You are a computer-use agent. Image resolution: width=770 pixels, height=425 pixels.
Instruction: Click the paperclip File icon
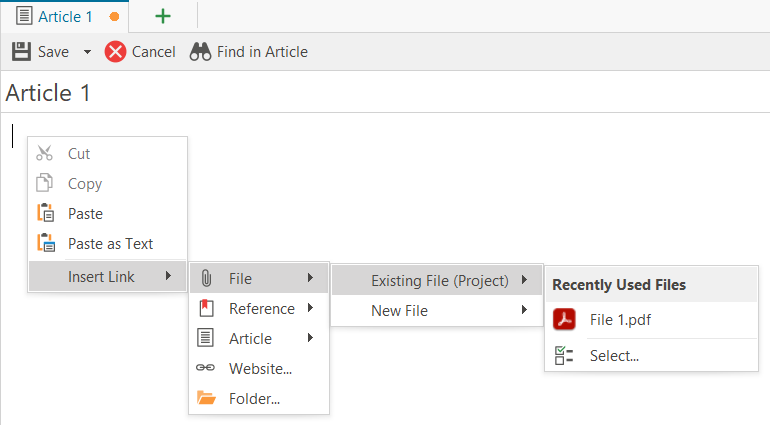(206, 278)
